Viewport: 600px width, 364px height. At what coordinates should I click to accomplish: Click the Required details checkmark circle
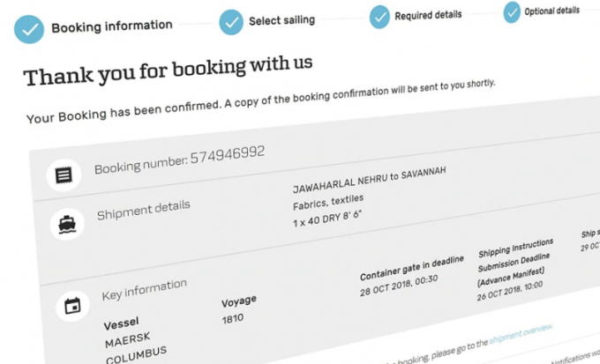pyautogui.click(x=379, y=17)
